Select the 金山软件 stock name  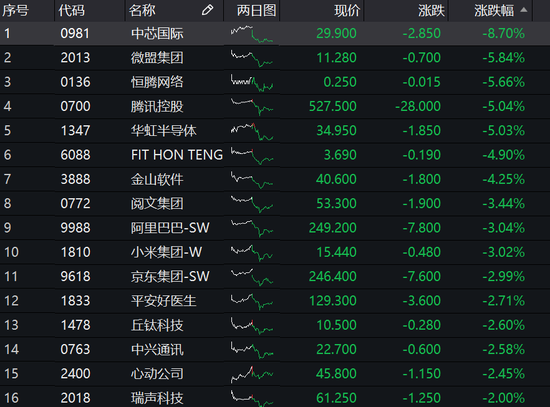pyautogui.click(x=157, y=179)
